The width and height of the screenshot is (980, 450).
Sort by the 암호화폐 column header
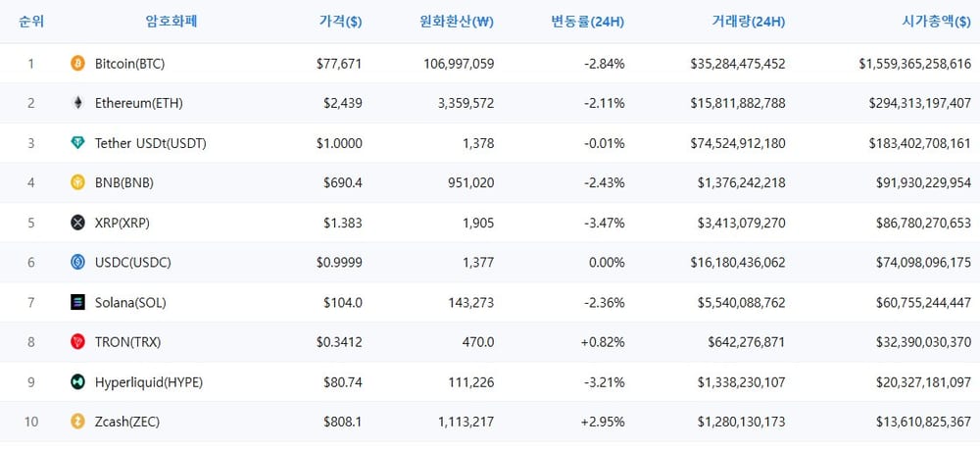(x=171, y=22)
